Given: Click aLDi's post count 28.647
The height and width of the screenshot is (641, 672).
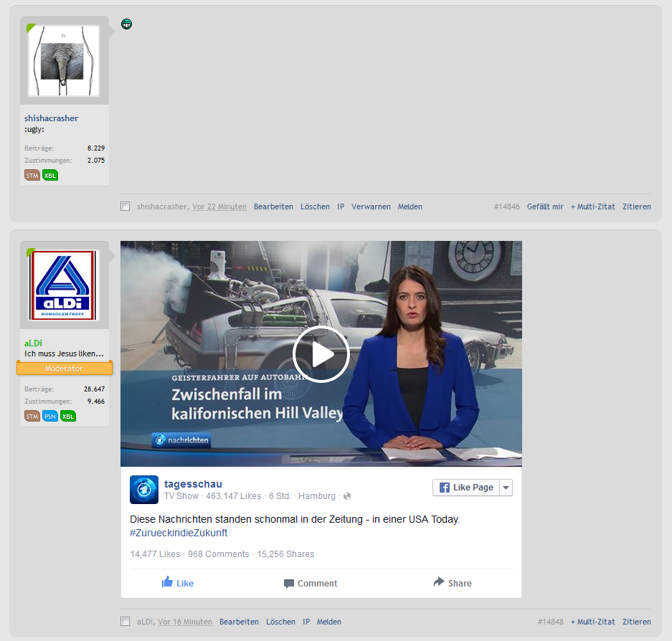Looking at the screenshot, I should click(94, 389).
